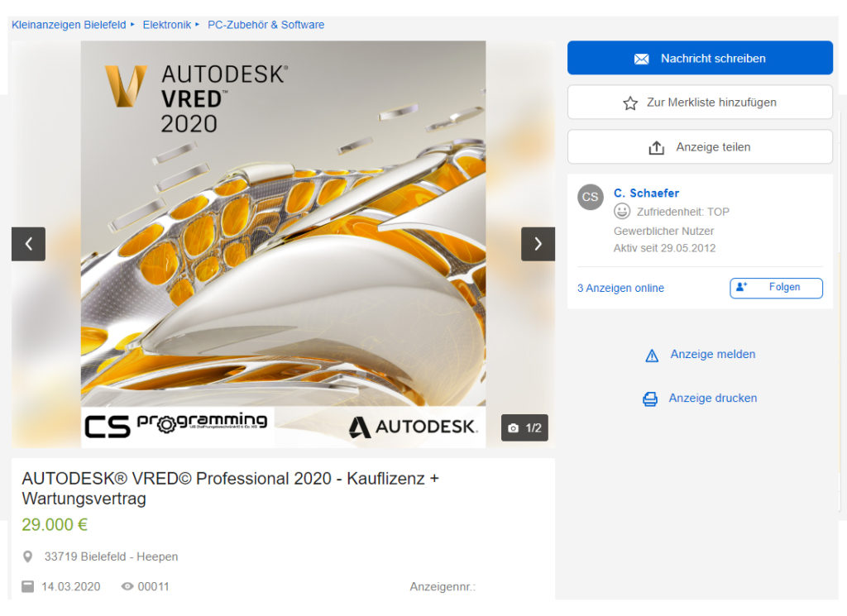Viewport: 847px width, 616px height.
Task: Click the star icon for Merkliste
Action: coord(631,103)
